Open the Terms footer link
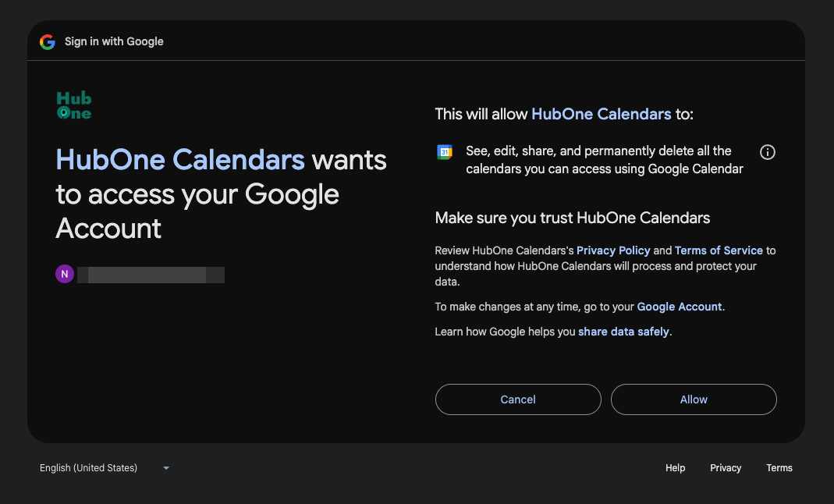 coord(779,468)
